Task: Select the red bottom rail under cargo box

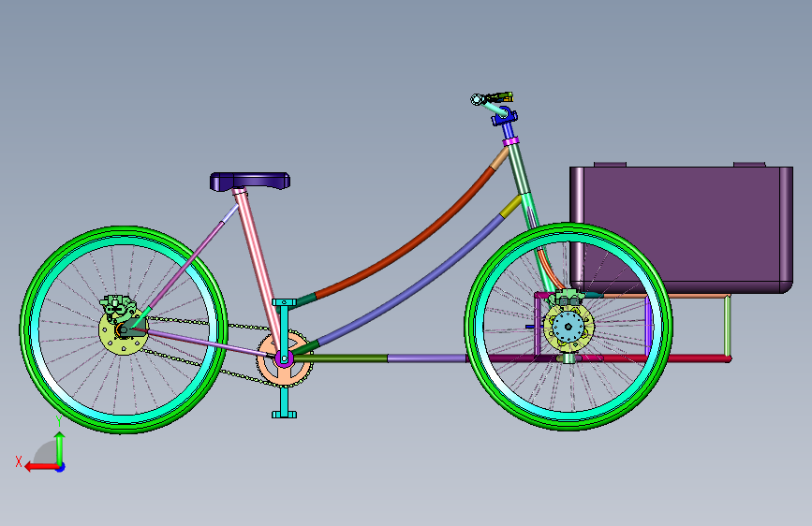Action: pos(666,358)
